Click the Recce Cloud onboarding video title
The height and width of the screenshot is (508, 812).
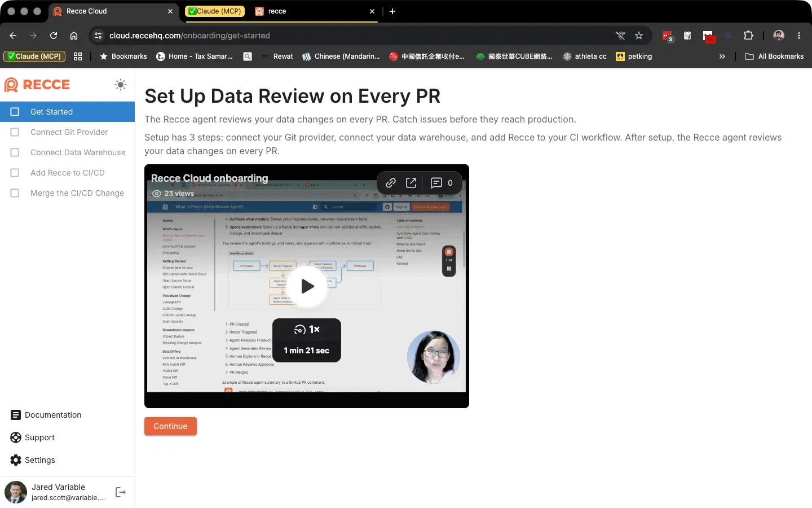pos(210,178)
